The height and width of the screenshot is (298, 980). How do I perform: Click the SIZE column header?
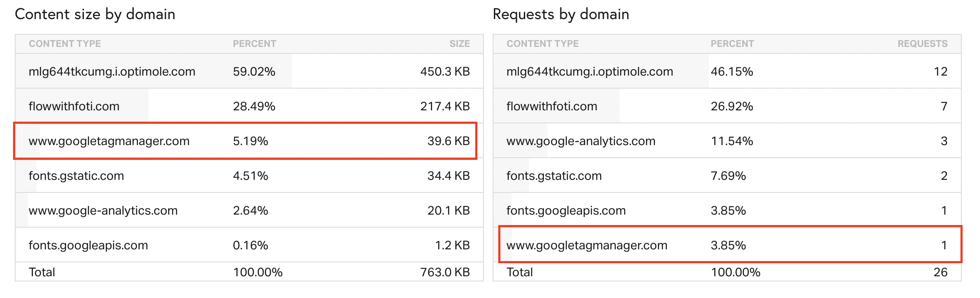[460, 44]
